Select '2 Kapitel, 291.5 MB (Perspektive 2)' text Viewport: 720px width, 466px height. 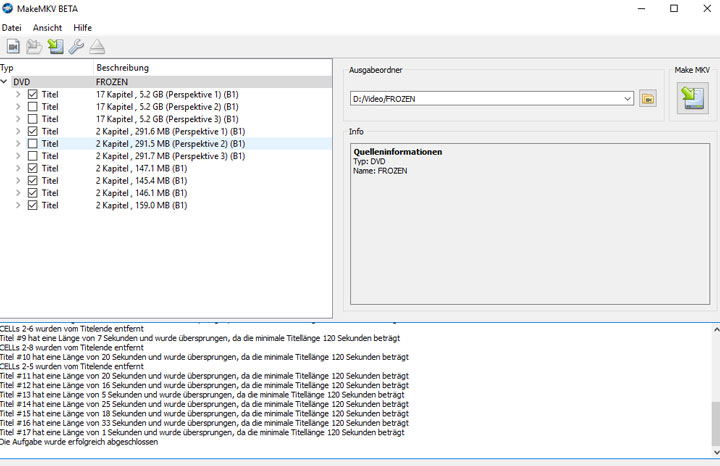click(x=170, y=144)
